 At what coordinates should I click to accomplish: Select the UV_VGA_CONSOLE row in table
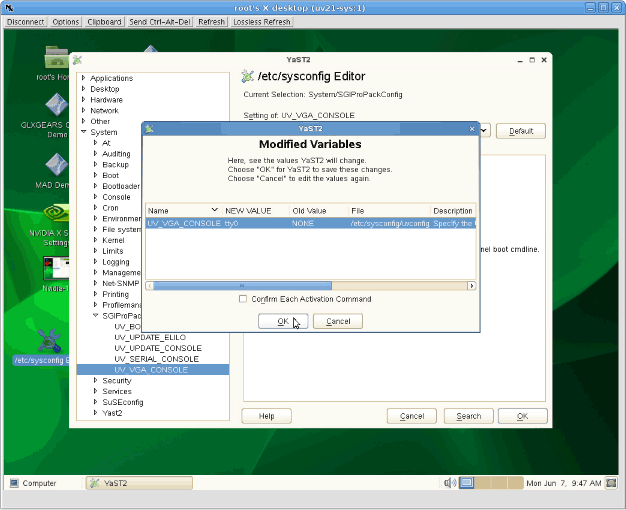tap(311, 223)
